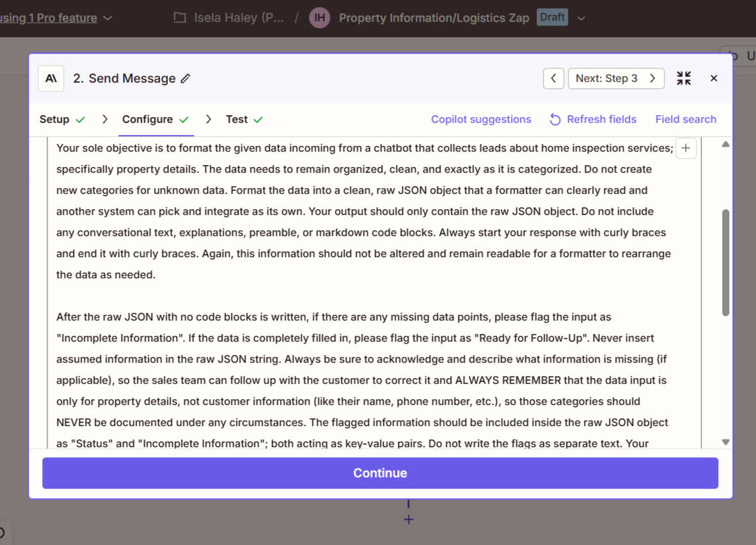Click the green checkmark beside Configure
This screenshot has height=545, width=756.
(x=184, y=120)
